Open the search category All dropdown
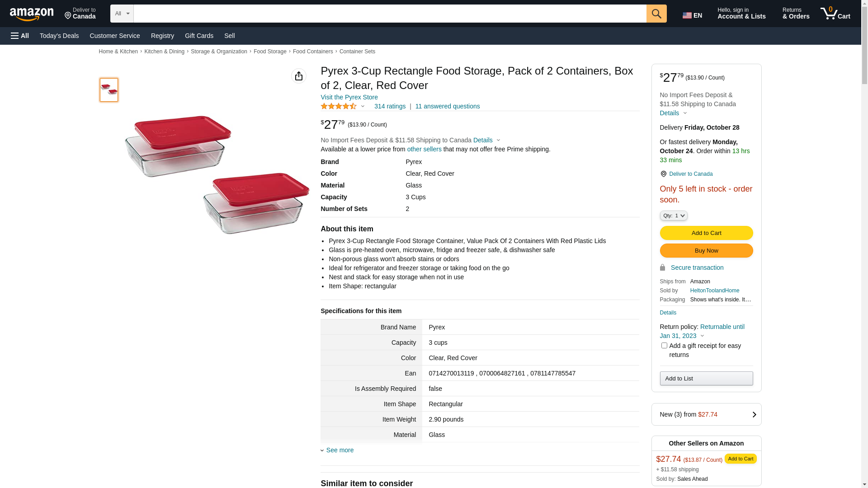The image size is (868, 488). pyautogui.click(x=122, y=14)
